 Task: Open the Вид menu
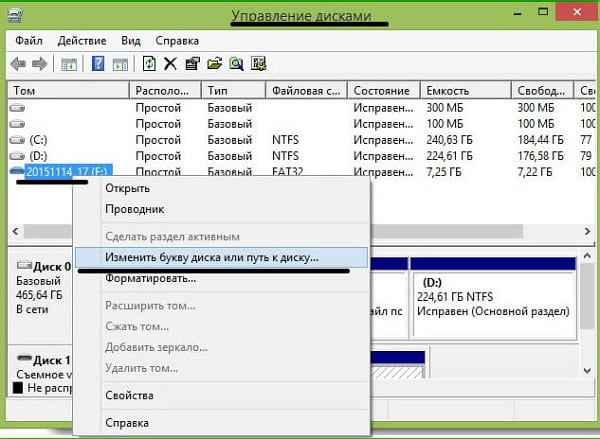(130, 42)
